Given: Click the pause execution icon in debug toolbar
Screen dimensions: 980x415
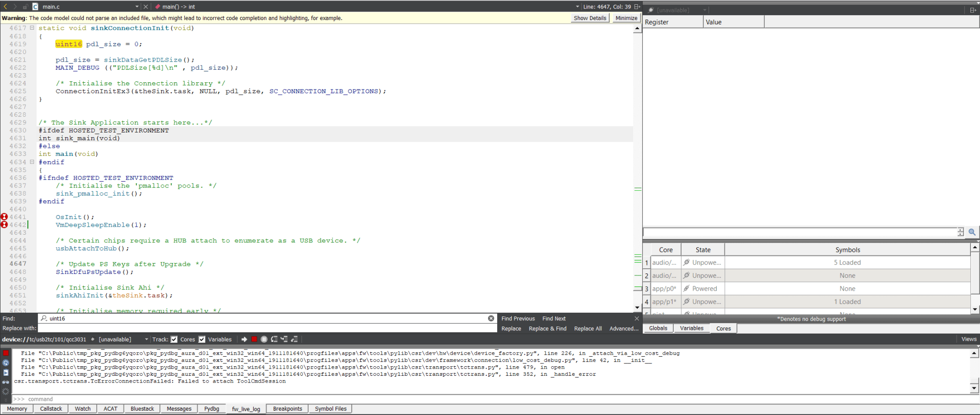Looking at the screenshot, I should [x=264, y=339].
